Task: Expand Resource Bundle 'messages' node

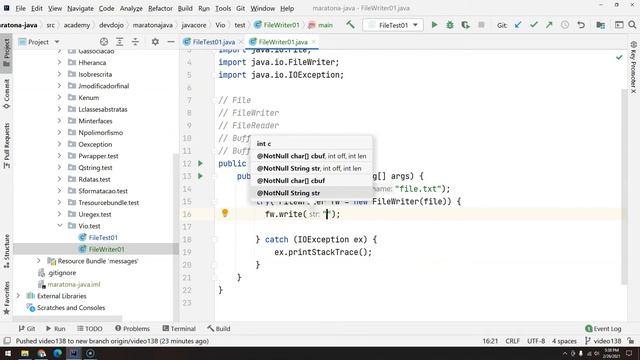Action: coord(39,261)
